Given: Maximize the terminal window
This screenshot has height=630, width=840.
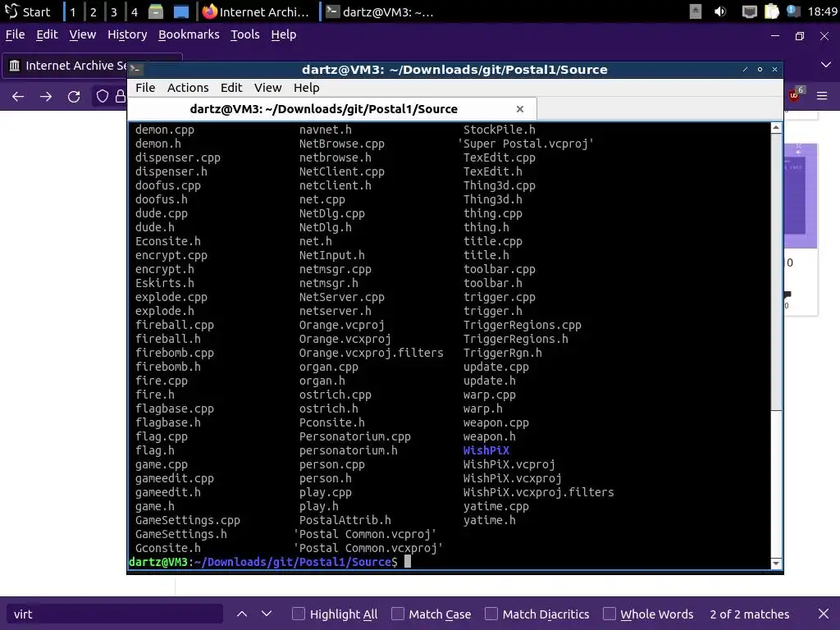Looking at the screenshot, I should click(x=760, y=69).
